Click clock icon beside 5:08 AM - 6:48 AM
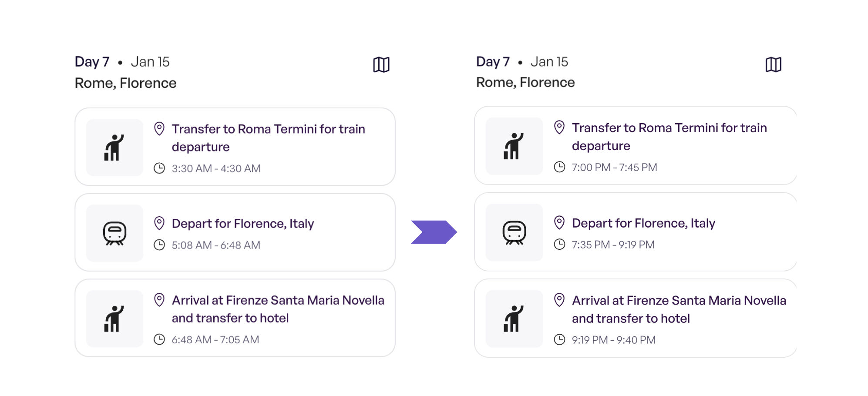The height and width of the screenshot is (396, 868). (x=159, y=245)
